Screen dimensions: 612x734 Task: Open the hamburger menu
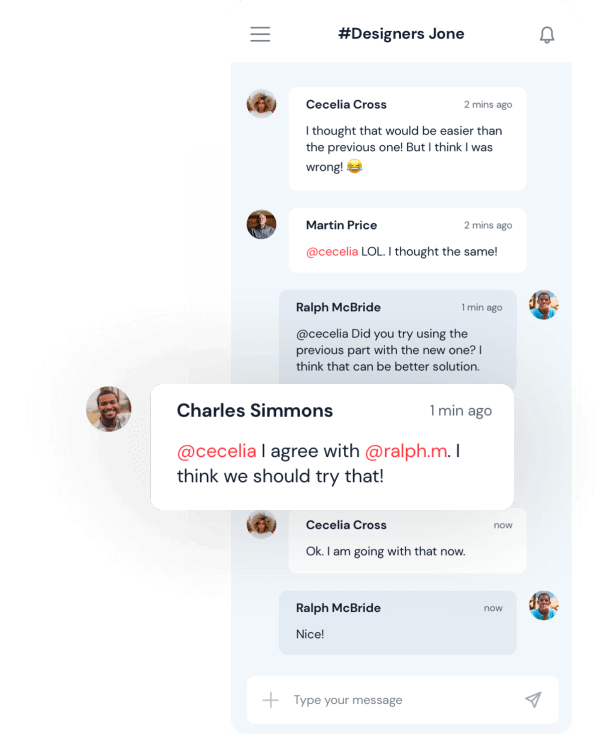coord(260,34)
